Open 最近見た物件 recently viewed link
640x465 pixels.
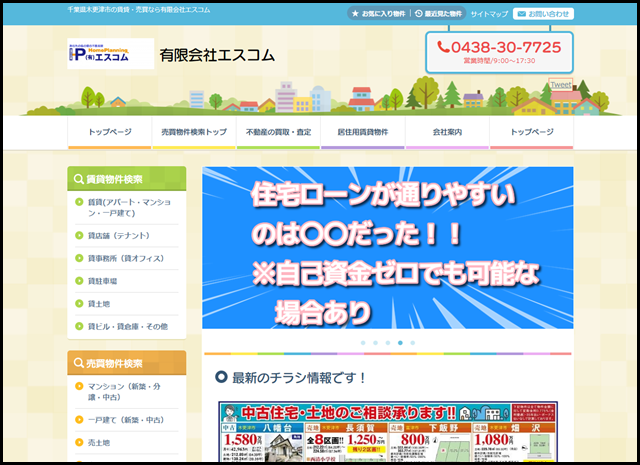(x=438, y=13)
